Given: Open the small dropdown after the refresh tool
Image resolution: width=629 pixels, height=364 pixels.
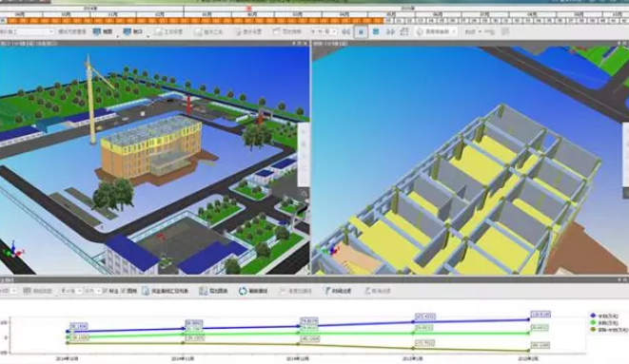Looking at the screenshot, I should (473, 31).
